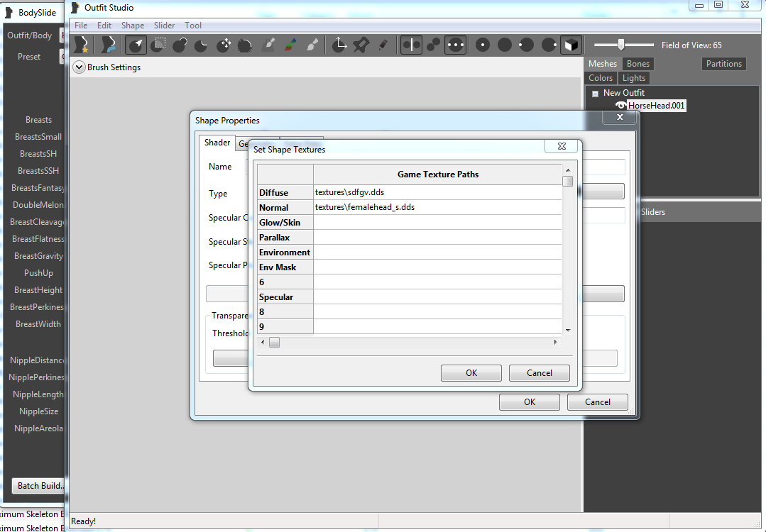The height and width of the screenshot is (532, 766).
Task: Open the Edit menu
Action: (x=104, y=26)
